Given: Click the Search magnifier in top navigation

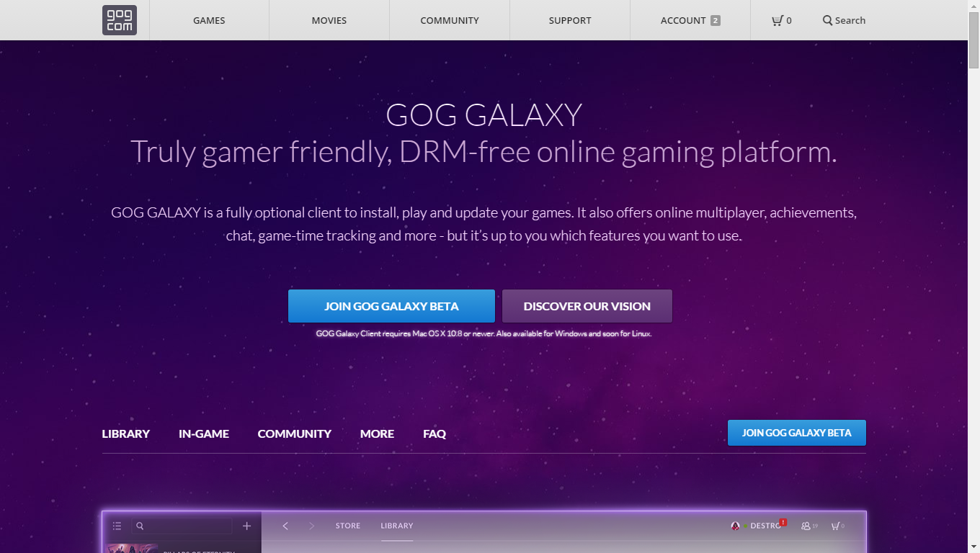Looking at the screenshot, I should coord(827,20).
